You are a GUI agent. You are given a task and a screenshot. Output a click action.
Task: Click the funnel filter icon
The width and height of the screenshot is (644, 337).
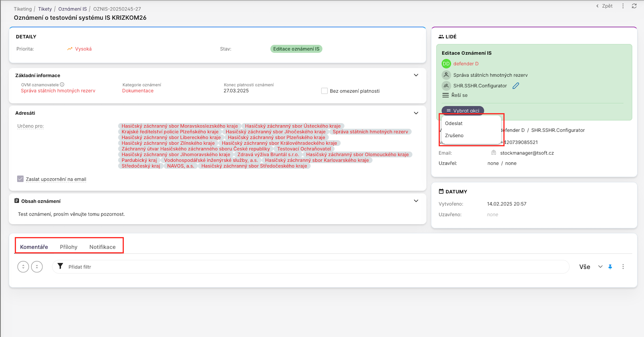60,266
